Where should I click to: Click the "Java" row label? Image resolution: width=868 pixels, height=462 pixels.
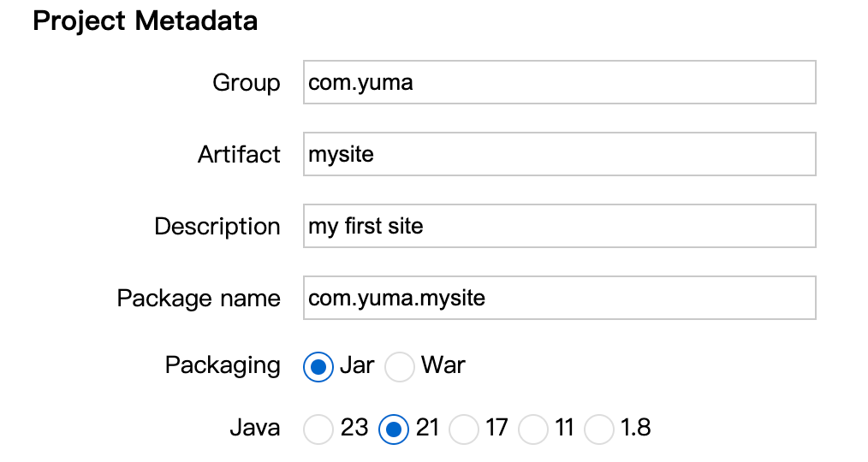point(254,427)
